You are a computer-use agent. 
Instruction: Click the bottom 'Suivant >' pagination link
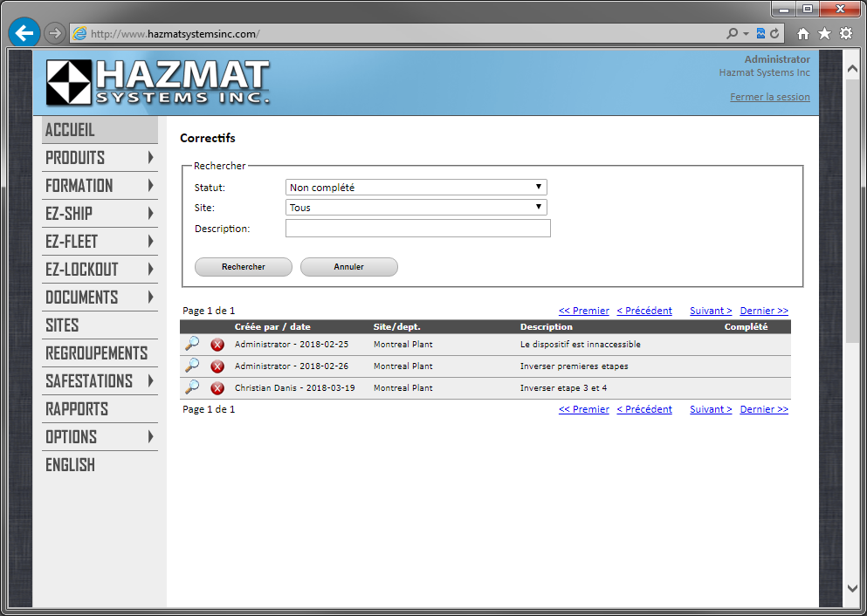pos(711,409)
